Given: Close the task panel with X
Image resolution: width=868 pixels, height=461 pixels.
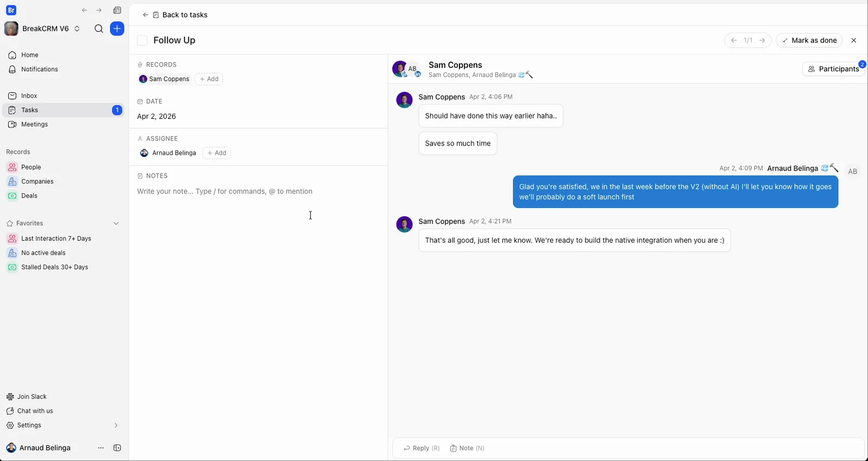Looking at the screenshot, I should pos(854,40).
